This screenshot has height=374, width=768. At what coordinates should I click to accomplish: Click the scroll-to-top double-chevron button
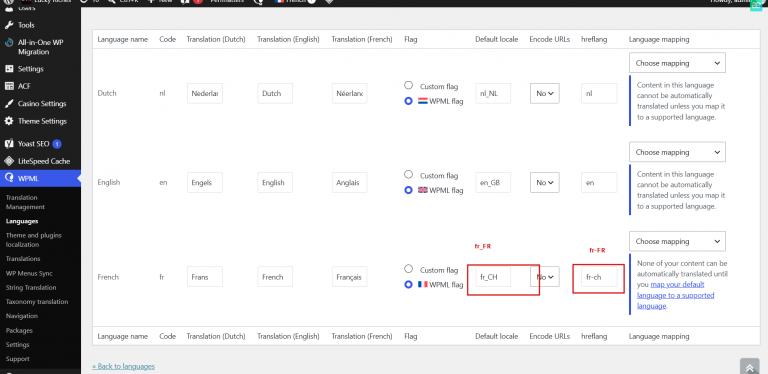[749, 368]
